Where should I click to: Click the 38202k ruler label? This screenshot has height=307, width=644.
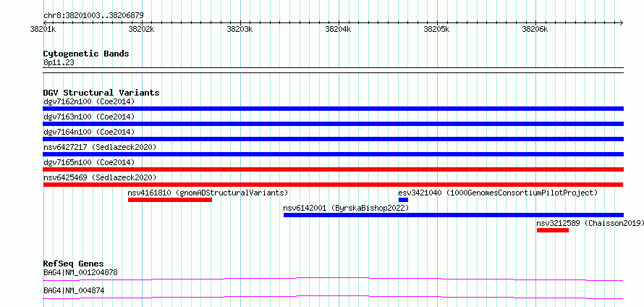click(x=141, y=29)
